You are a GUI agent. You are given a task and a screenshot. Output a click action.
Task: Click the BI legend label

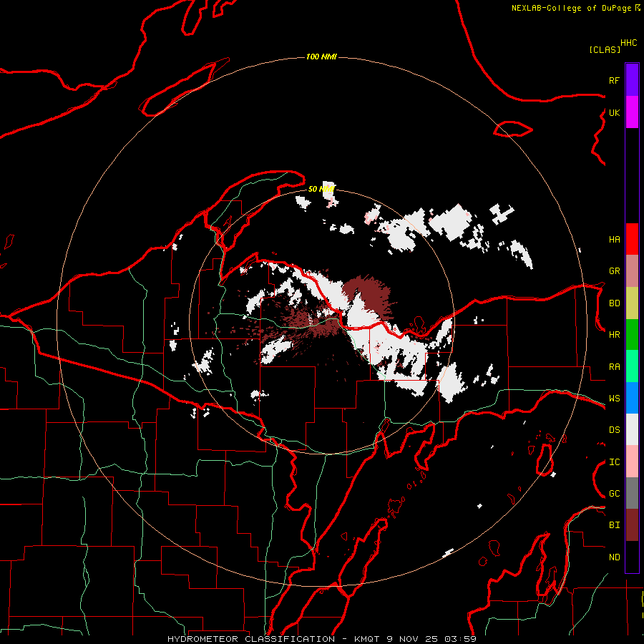614,525
